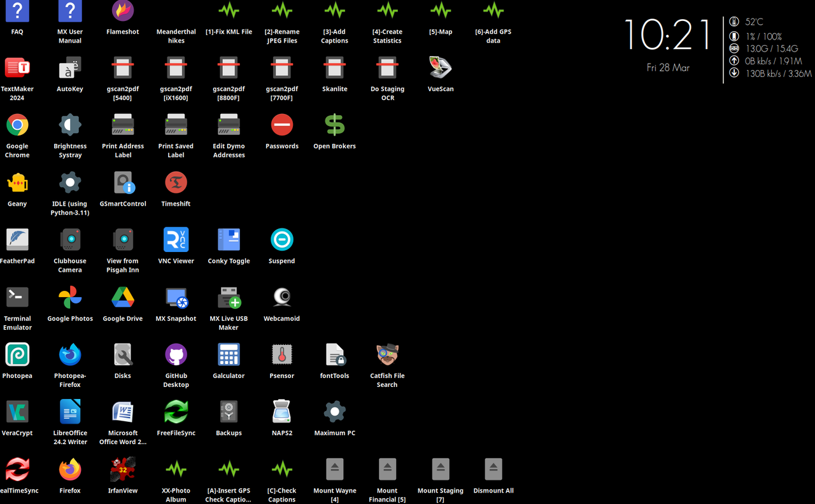The width and height of the screenshot is (815, 504).
Task: Open the Passwords shortcut
Action: click(281, 125)
